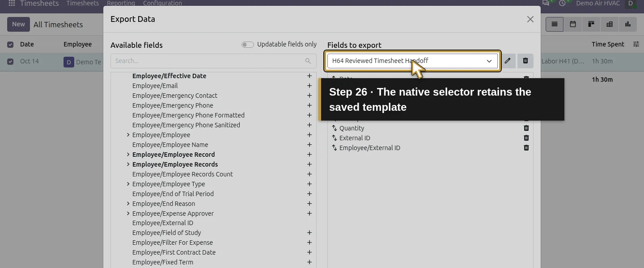Image resolution: width=644 pixels, height=268 pixels.
Task: Click the Timesheets app title
Action: point(39,3)
